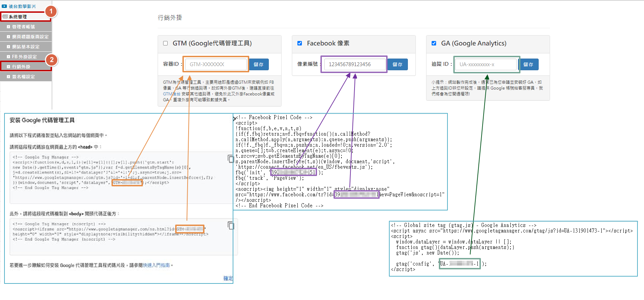The image size is (644, 300).
Task: Copy the body noscript GTM code snippet
Action: coord(231,226)
